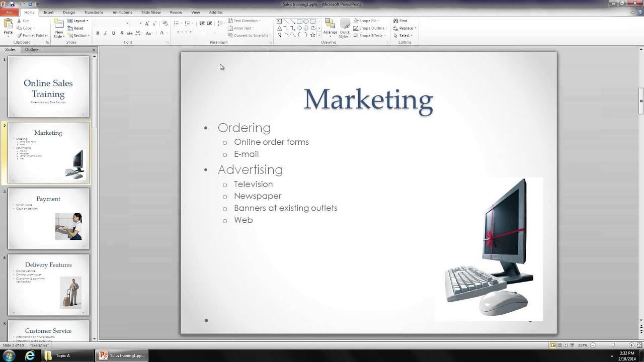
Task: Open the Section dropdown
Action: [x=78, y=36]
